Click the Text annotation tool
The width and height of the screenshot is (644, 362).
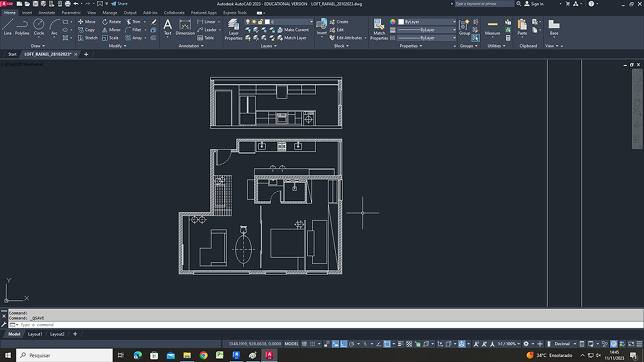(167, 27)
